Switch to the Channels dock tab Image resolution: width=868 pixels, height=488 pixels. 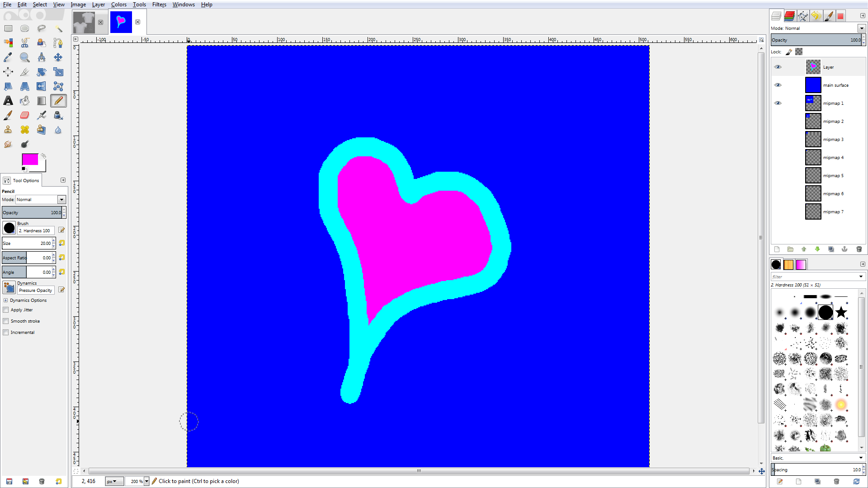[x=790, y=16]
